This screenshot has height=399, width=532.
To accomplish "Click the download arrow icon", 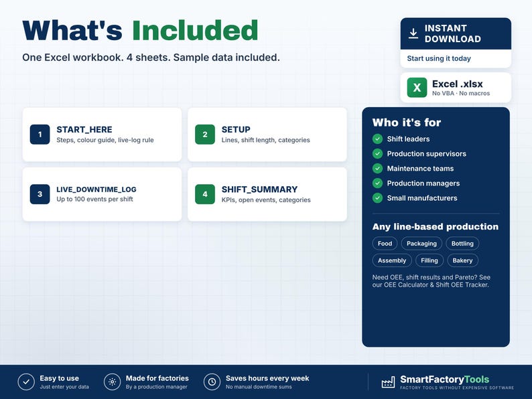I will (413, 33).
